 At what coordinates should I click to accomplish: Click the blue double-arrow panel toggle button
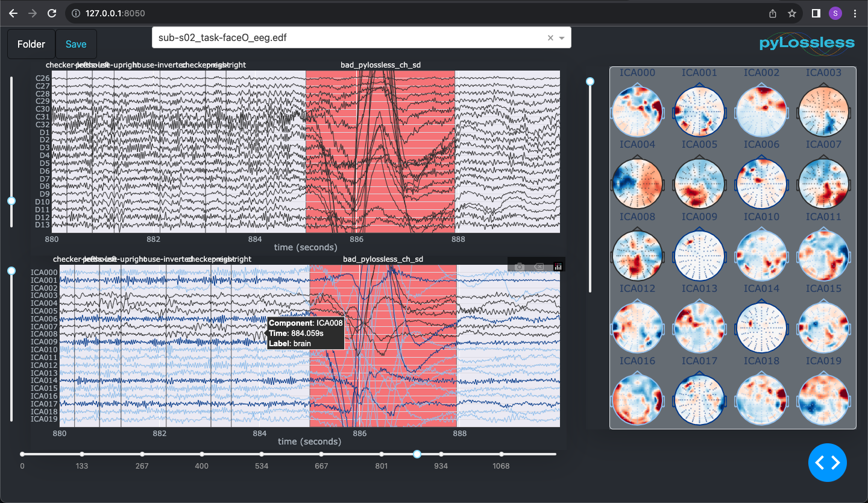click(x=827, y=463)
